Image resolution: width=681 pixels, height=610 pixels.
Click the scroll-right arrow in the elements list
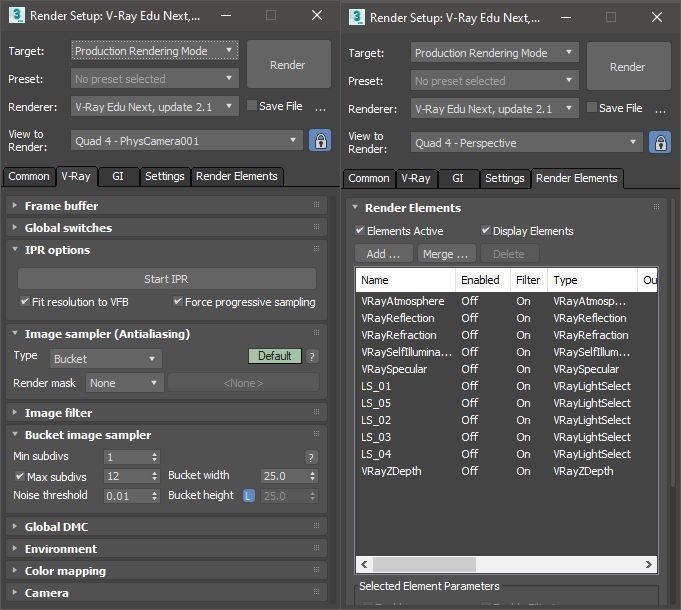649,564
